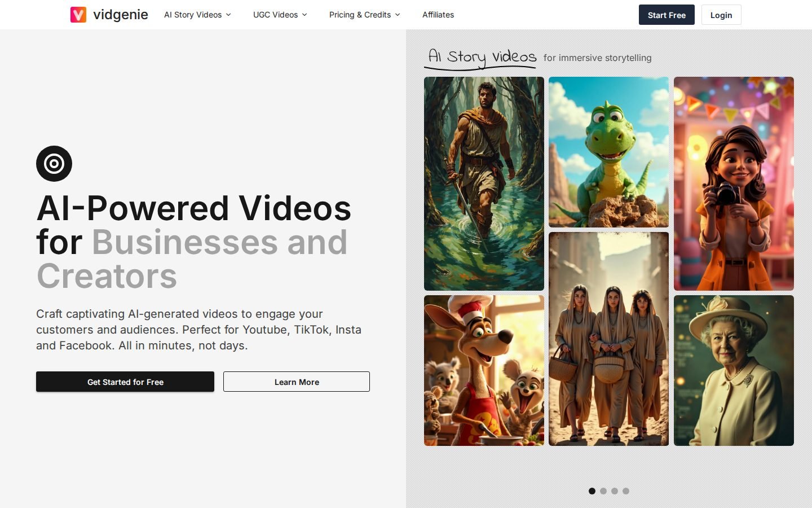This screenshot has height=508, width=812.
Task: Open the green dinosaur thumbnail
Action: point(608,152)
